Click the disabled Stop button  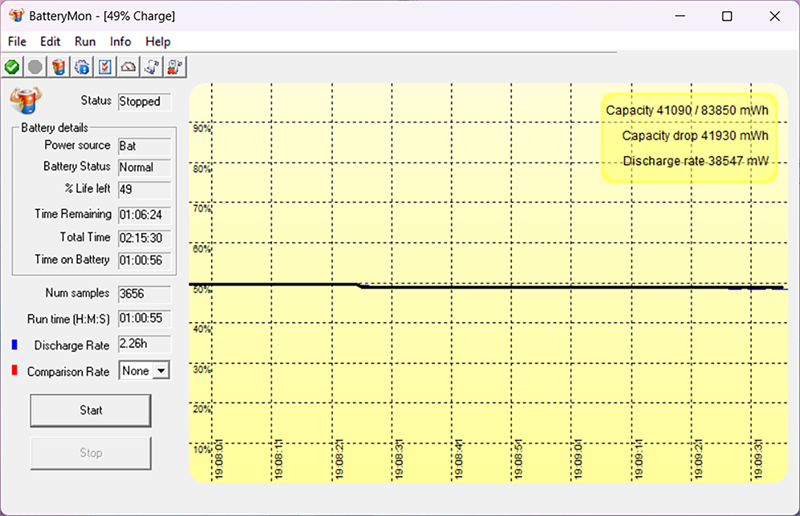(91, 453)
